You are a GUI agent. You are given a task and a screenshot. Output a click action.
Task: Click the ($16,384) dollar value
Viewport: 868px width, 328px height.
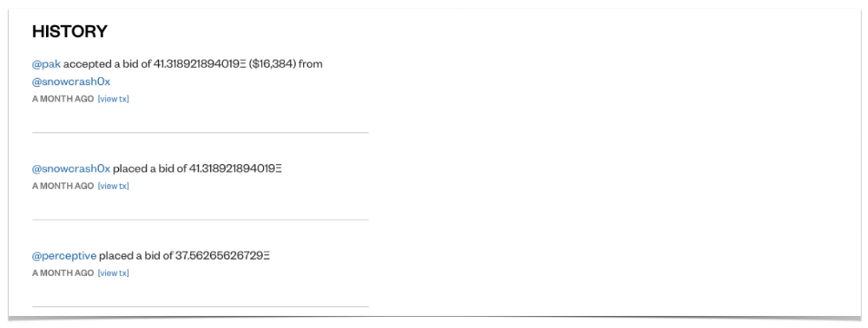pyautogui.click(x=273, y=64)
